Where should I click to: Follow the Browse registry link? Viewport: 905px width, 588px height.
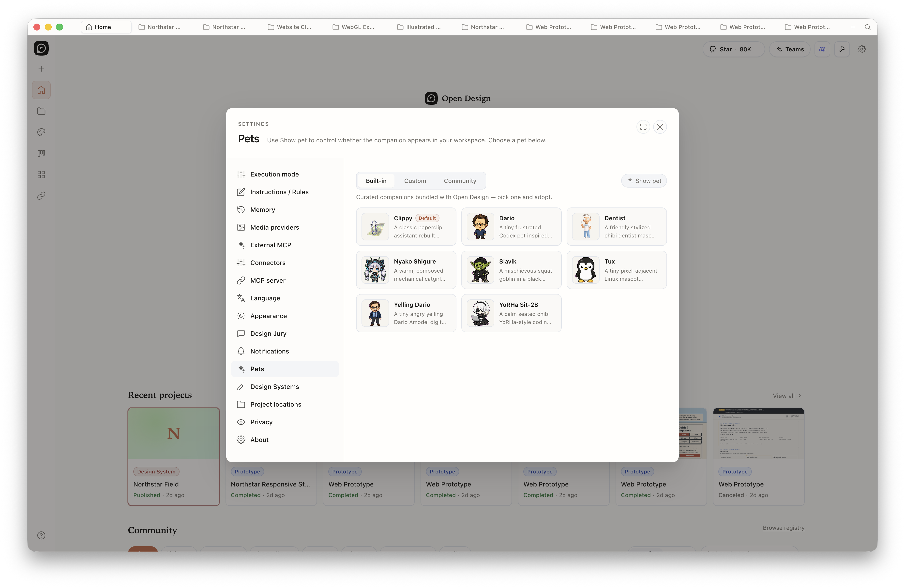click(783, 528)
